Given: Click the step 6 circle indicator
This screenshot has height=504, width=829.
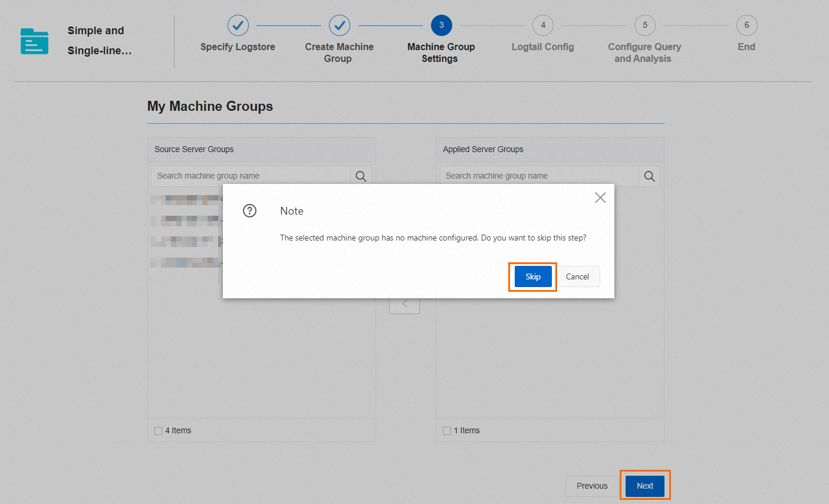Looking at the screenshot, I should pyautogui.click(x=746, y=25).
